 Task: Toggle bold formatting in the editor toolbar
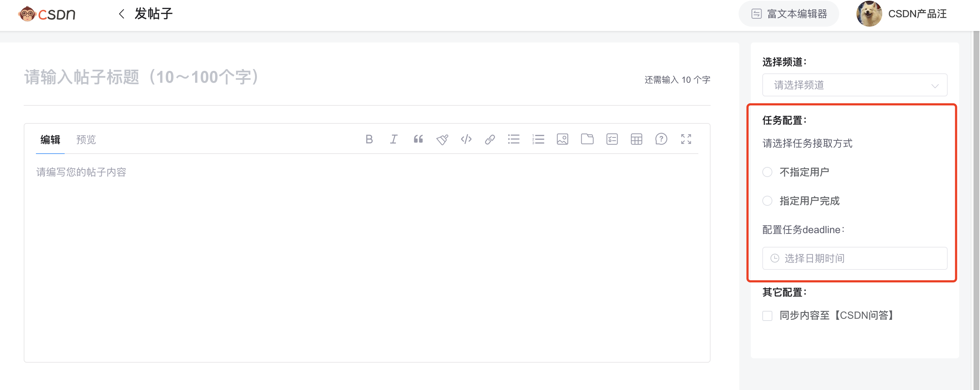coord(369,139)
